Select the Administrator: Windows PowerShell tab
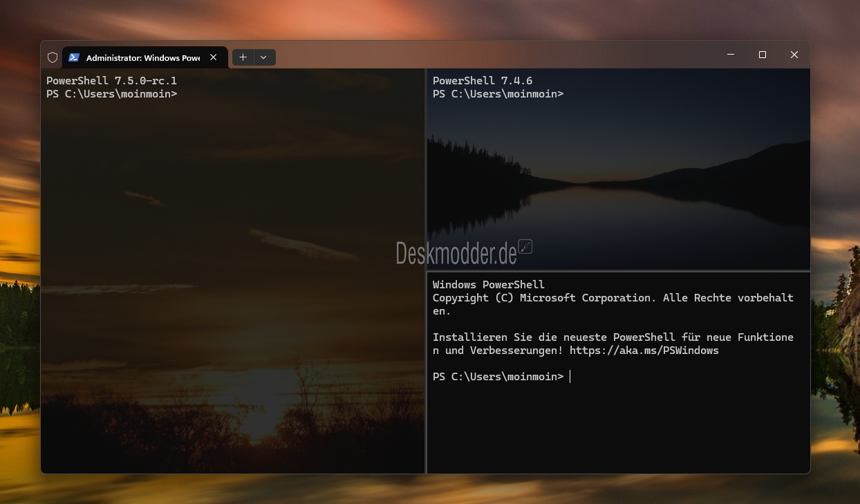 [x=145, y=57]
